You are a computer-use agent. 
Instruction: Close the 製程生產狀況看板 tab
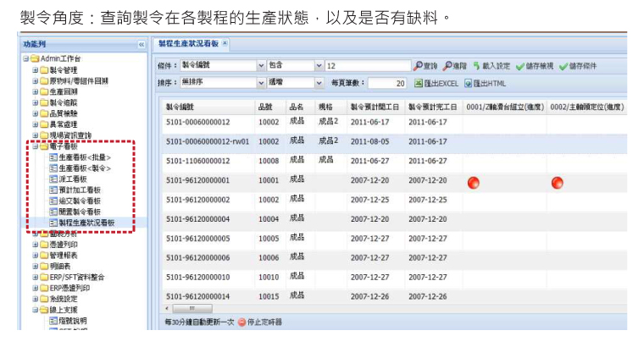[x=225, y=43]
